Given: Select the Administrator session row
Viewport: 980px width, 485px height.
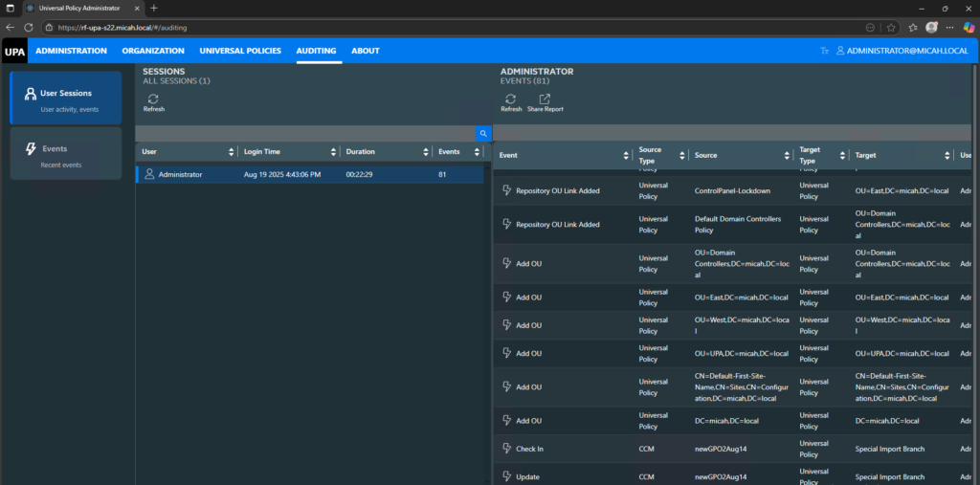Looking at the screenshot, I should pyautogui.click(x=309, y=175).
